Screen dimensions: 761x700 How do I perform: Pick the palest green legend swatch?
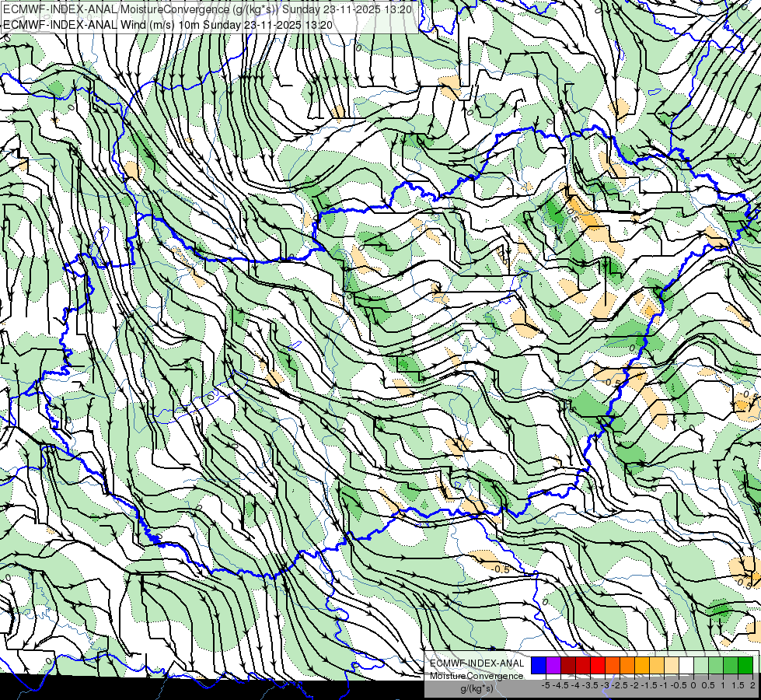point(701,666)
